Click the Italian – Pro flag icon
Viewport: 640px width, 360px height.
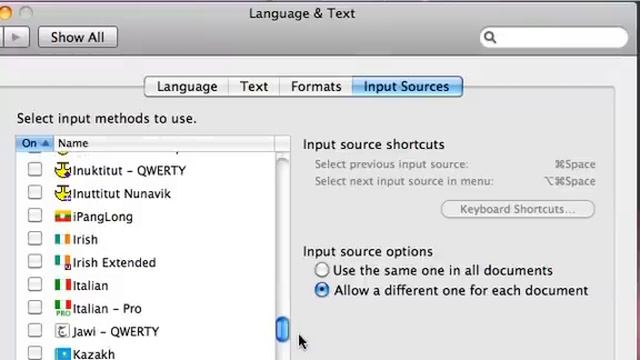pos(62,308)
